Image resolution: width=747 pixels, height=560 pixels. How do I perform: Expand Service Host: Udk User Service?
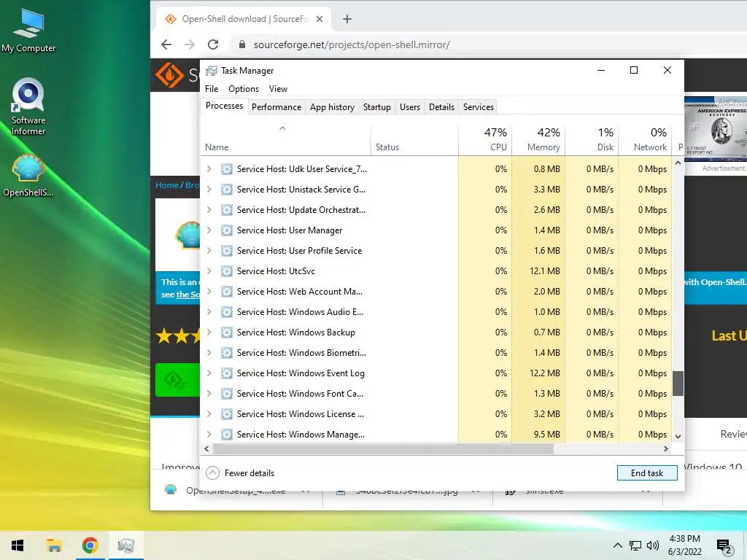[209, 169]
